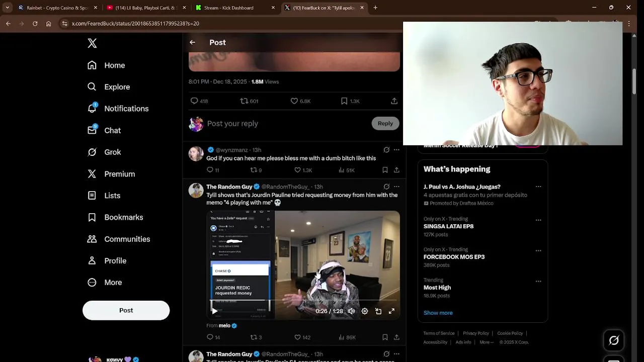This screenshot has height=362, width=644.
Task: Expand the footer More menu
Action: [487, 342]
